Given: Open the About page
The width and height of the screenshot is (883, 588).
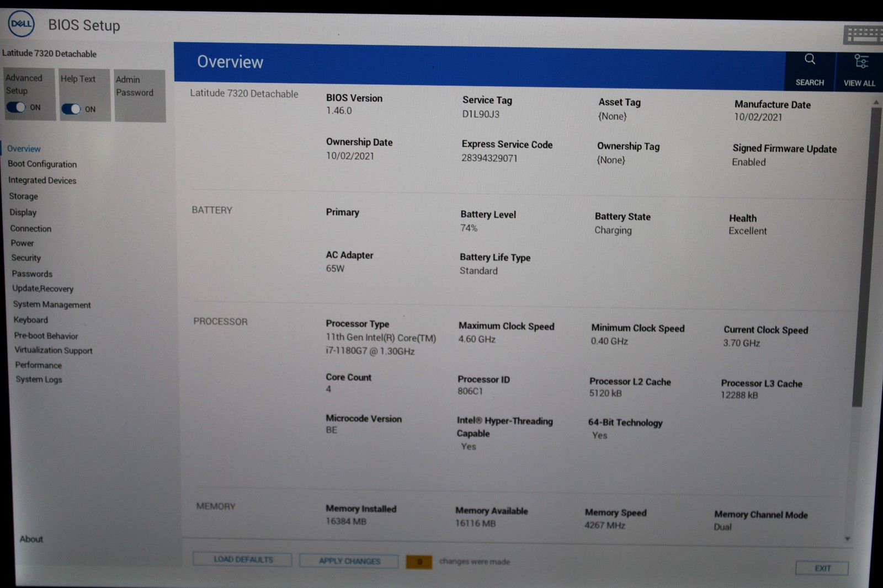Looking at the screenshot, I should coord(31,539).
